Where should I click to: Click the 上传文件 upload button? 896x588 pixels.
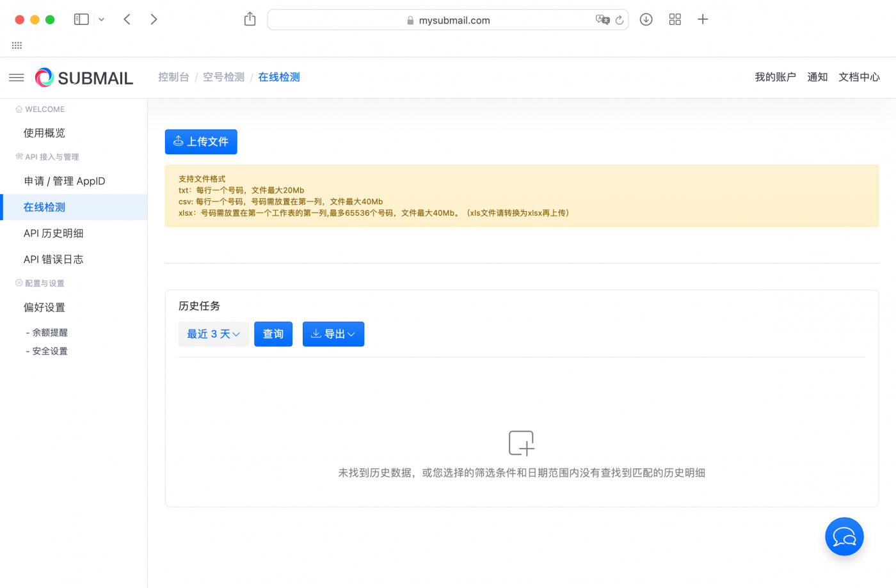tap(201, 141)
